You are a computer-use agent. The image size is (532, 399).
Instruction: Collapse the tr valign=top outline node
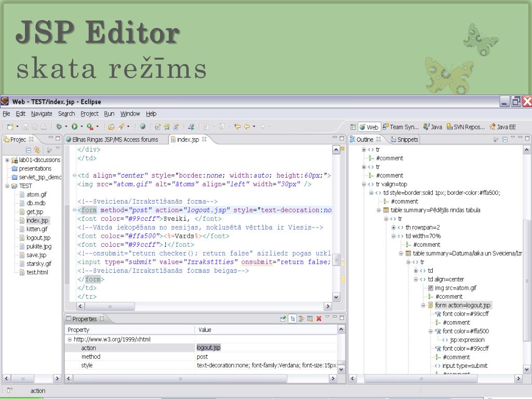[x=363, y=184]
